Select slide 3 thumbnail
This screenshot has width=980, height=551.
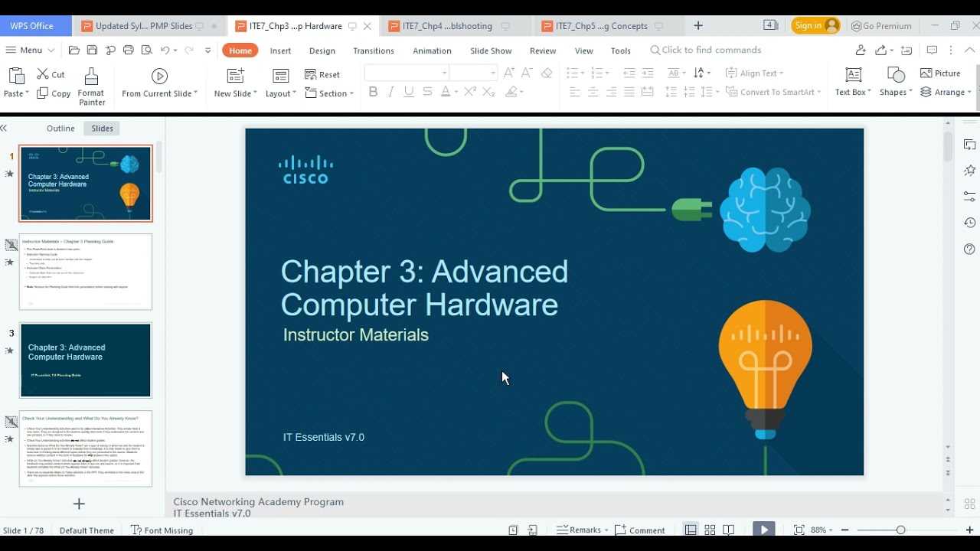[86, 360]
